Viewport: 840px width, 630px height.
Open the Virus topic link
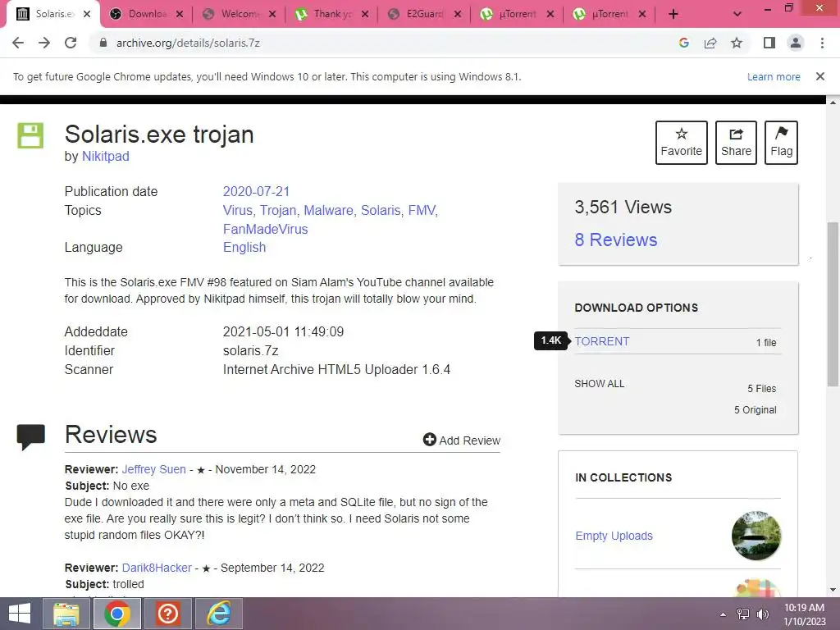[237, 210]
